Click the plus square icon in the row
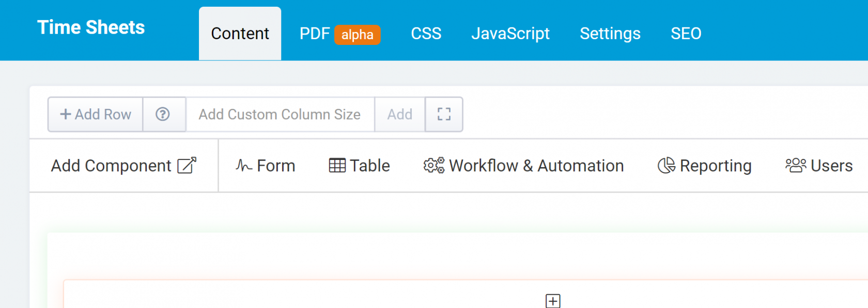Viewport: 868px width, 308px height. (553, 301)
